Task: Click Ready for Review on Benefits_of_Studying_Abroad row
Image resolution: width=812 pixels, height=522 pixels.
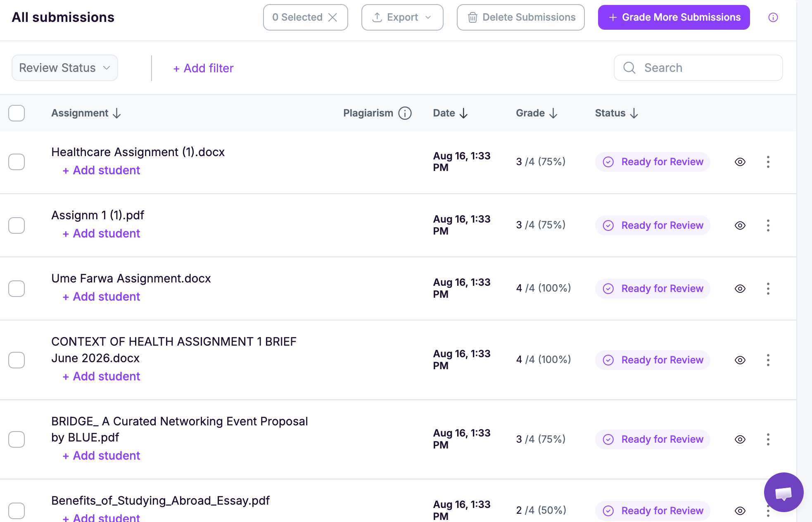Action: pos(653,511)
